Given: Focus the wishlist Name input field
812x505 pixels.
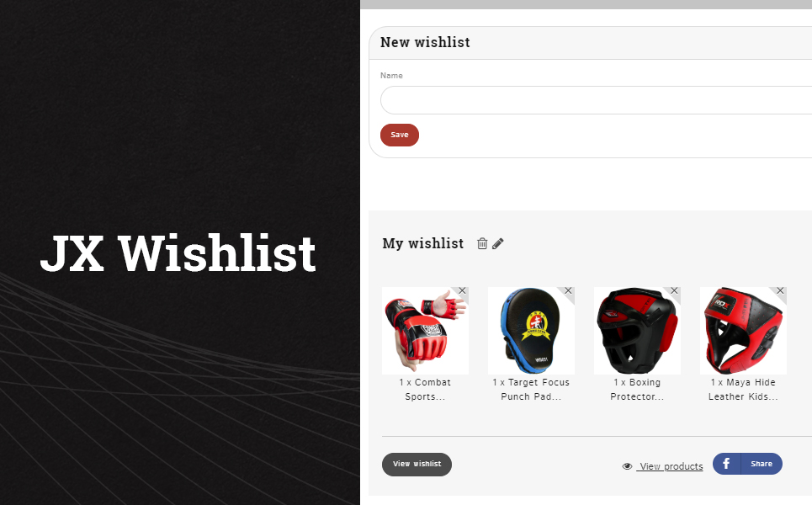Looking at the screenshot, I should coord(596,100).
